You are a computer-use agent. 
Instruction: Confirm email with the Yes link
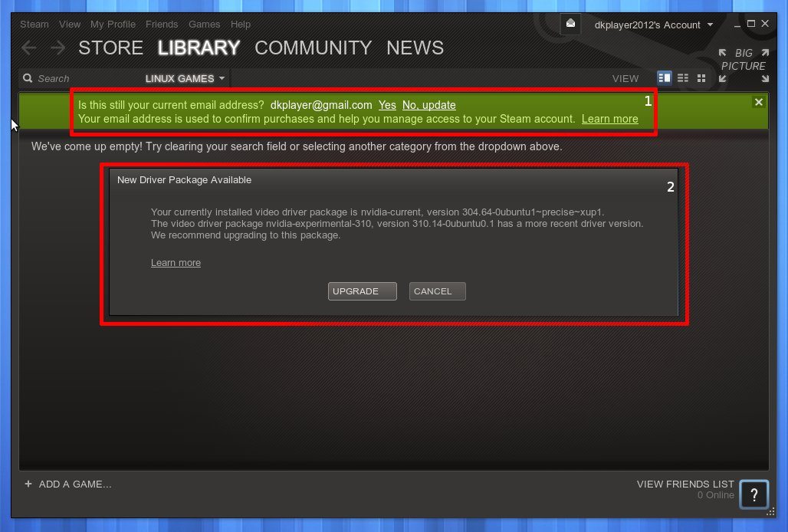pos(387,105)
